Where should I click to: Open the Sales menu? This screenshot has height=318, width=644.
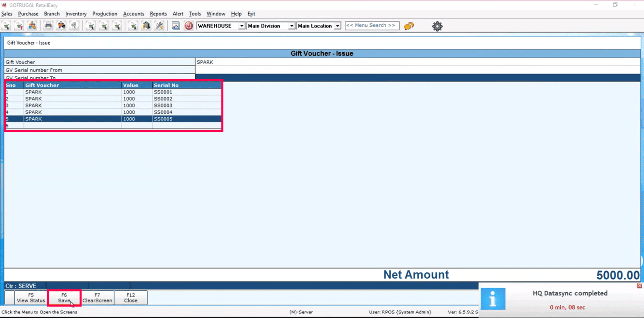(7, 14)
